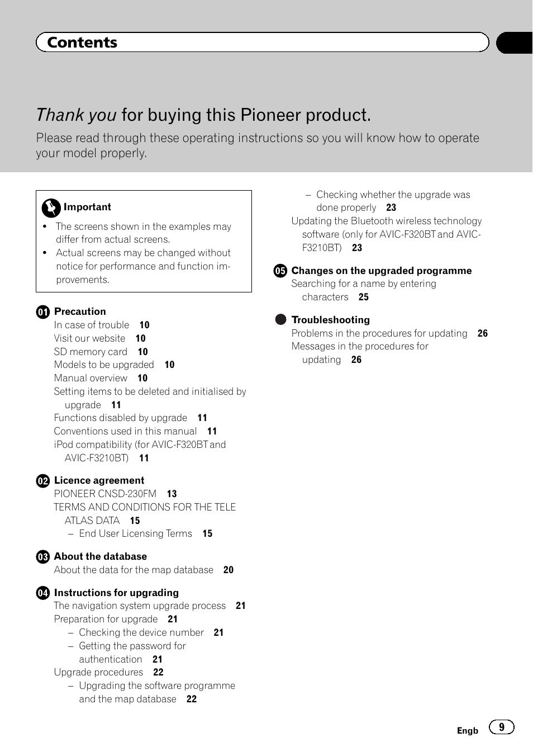The width and height of the screenshot is (533, 756).
Task: Click the chapter 05 number badge
Action: 280,271
